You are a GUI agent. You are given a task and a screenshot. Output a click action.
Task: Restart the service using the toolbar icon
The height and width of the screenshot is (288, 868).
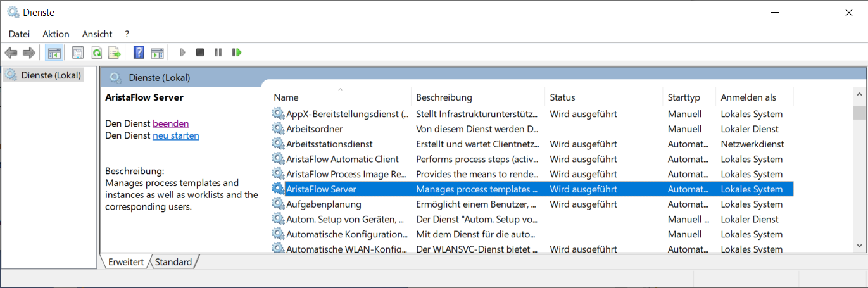point(237,53)
